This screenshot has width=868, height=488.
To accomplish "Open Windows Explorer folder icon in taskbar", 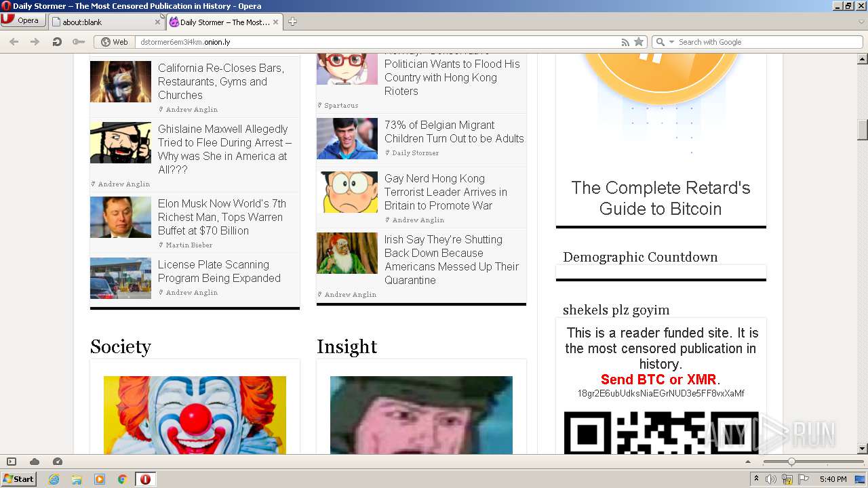I will coord(77,479).
